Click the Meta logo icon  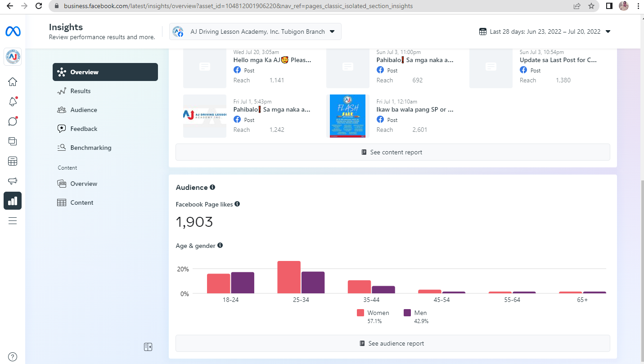13,31
